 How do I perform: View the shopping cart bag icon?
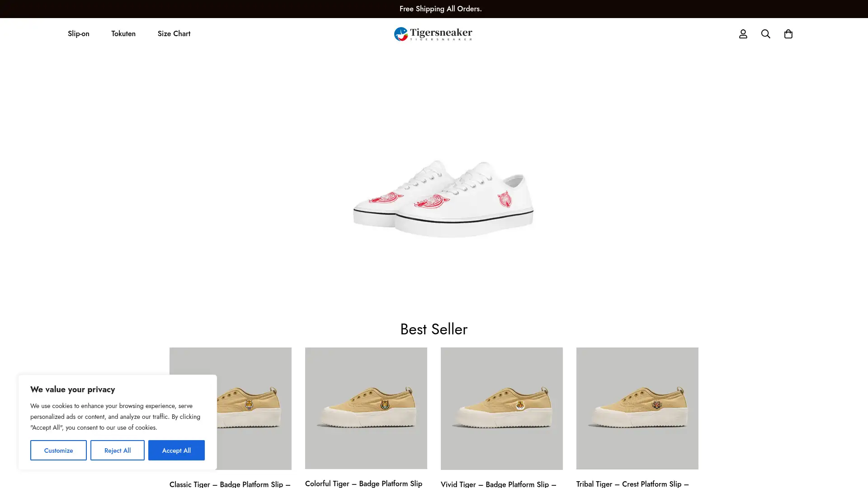pos(788,33)
